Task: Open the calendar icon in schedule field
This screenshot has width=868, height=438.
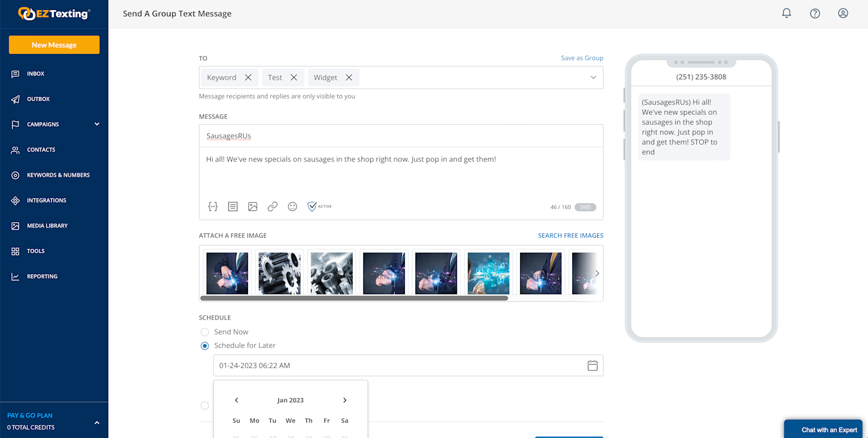Action: pyautogui.click(x=593, y=365)
